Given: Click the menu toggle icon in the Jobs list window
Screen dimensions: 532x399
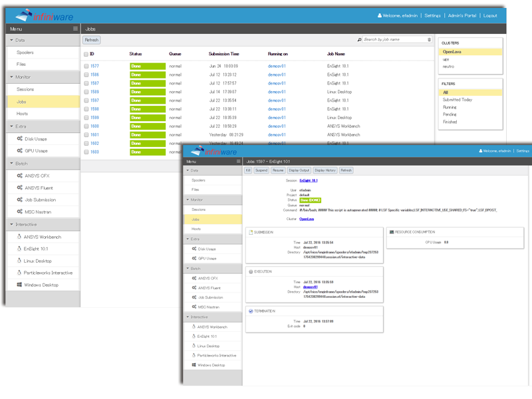Looking at the screenshot, I should [x=75, y=29].
